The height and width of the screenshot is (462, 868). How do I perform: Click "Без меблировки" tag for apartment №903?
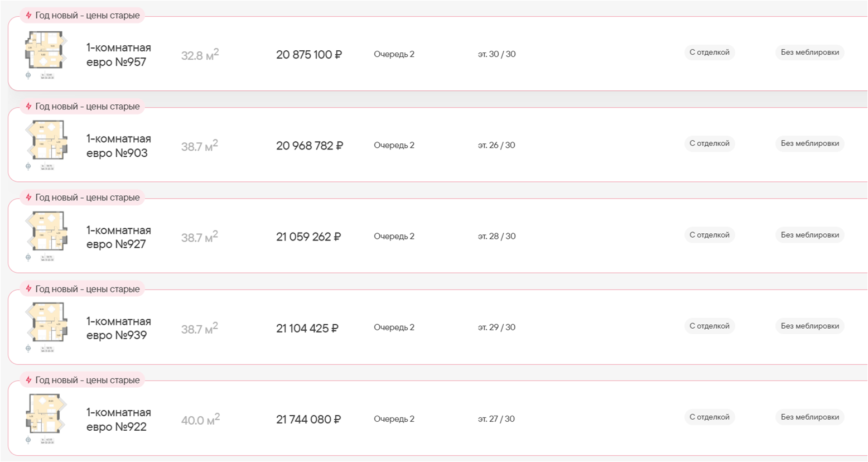coord(809,143)
